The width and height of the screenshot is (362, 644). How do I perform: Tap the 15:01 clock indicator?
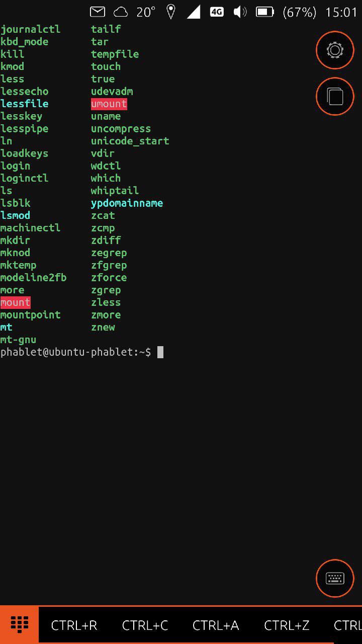(x=341, y=12)
